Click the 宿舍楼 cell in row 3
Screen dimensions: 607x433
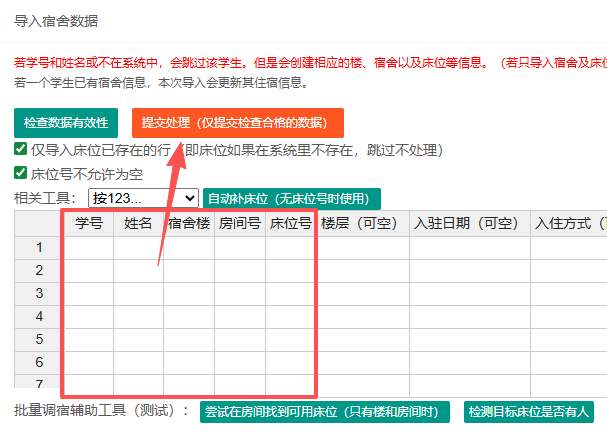point(189,293)
